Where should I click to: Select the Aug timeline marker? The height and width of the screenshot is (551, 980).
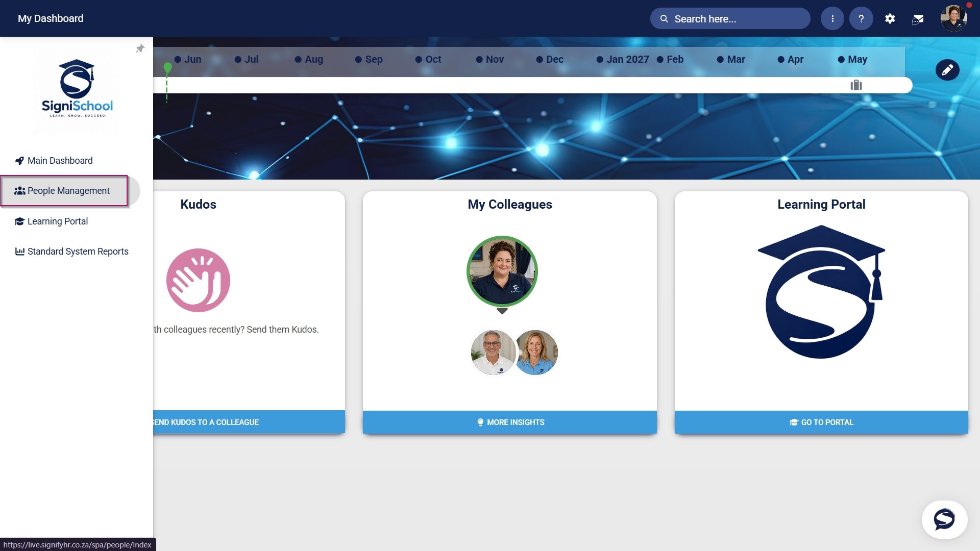coord(309,60)
